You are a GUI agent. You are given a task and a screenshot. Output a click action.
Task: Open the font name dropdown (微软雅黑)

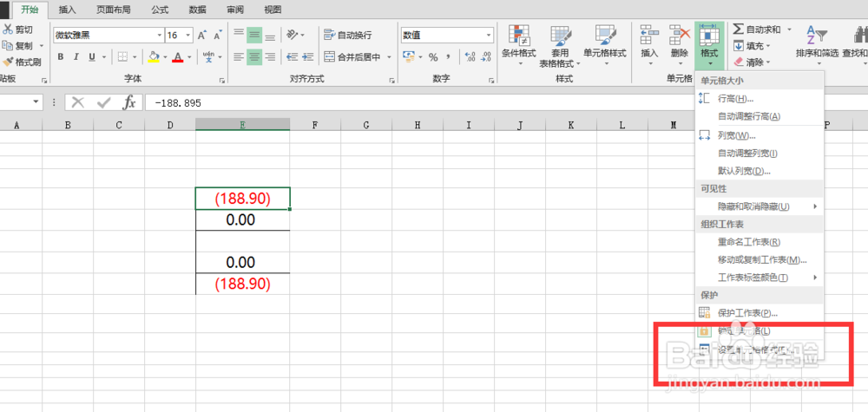click(160, 36)
